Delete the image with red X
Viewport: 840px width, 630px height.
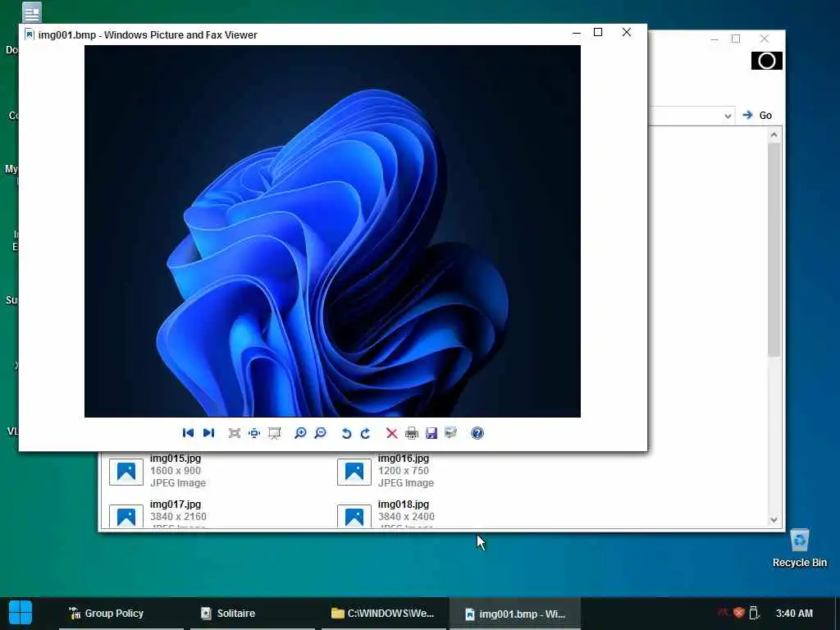tap(391, 433)
